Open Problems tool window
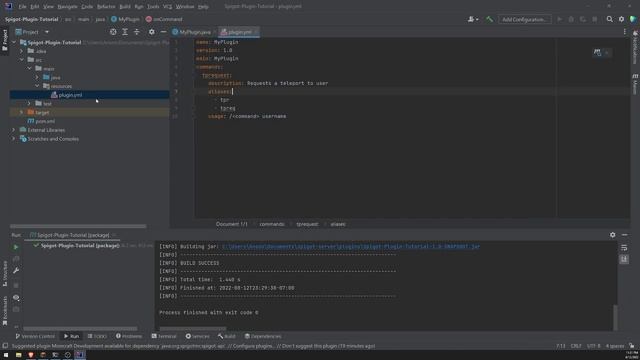Screen dimensions: 640x360 [x=129, y=336]
